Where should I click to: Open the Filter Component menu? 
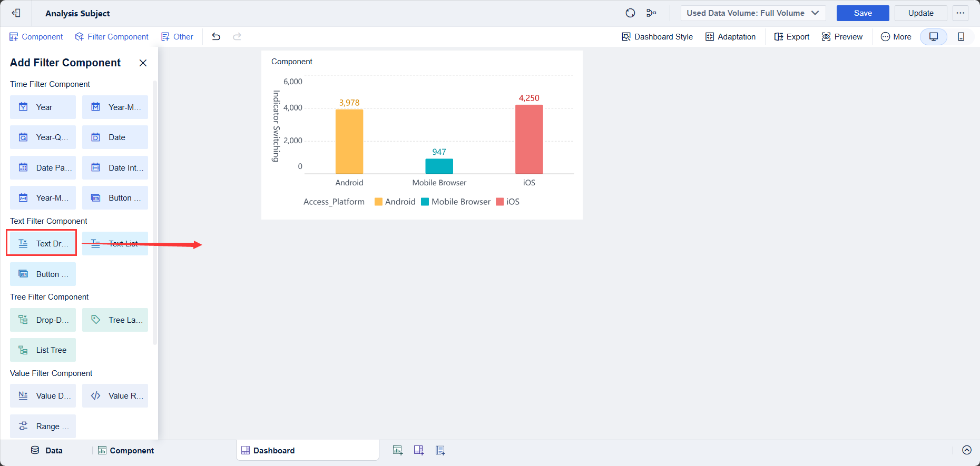click(x=112, y=37)
